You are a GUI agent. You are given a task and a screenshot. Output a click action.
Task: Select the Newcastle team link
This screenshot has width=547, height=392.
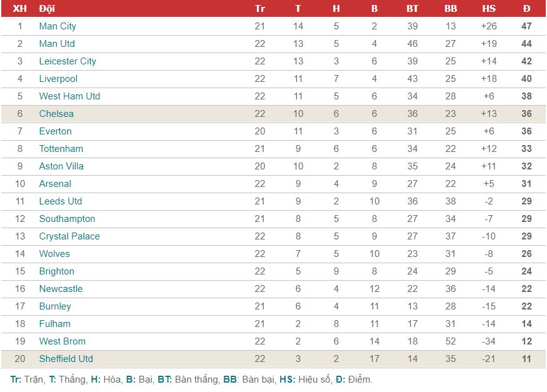(x=61, y=289)
